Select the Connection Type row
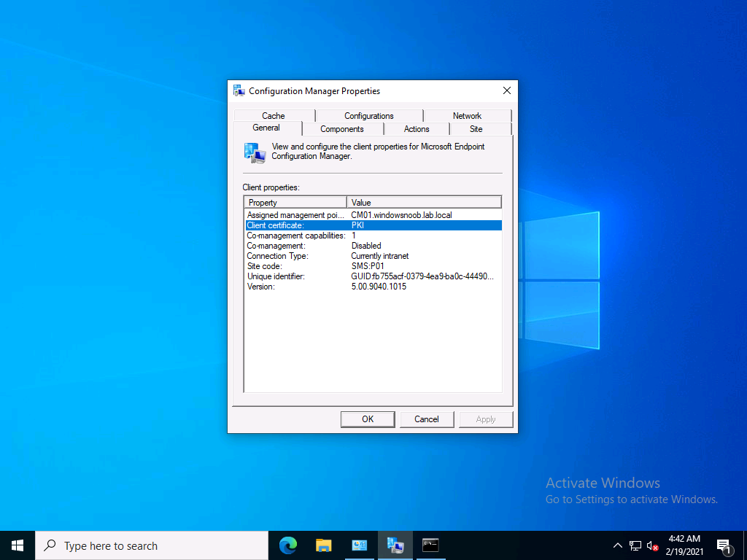The width and height of the screenshot is (747, 560). [373, 256]
